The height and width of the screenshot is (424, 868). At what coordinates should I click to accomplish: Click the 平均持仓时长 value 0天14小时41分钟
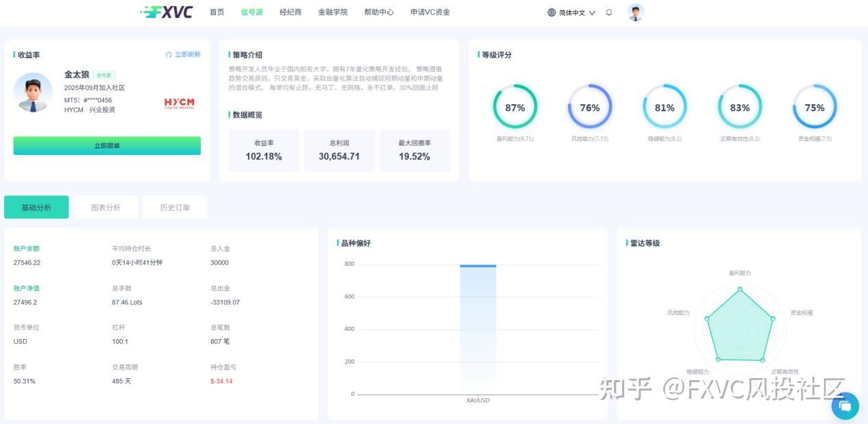[138, 263]
